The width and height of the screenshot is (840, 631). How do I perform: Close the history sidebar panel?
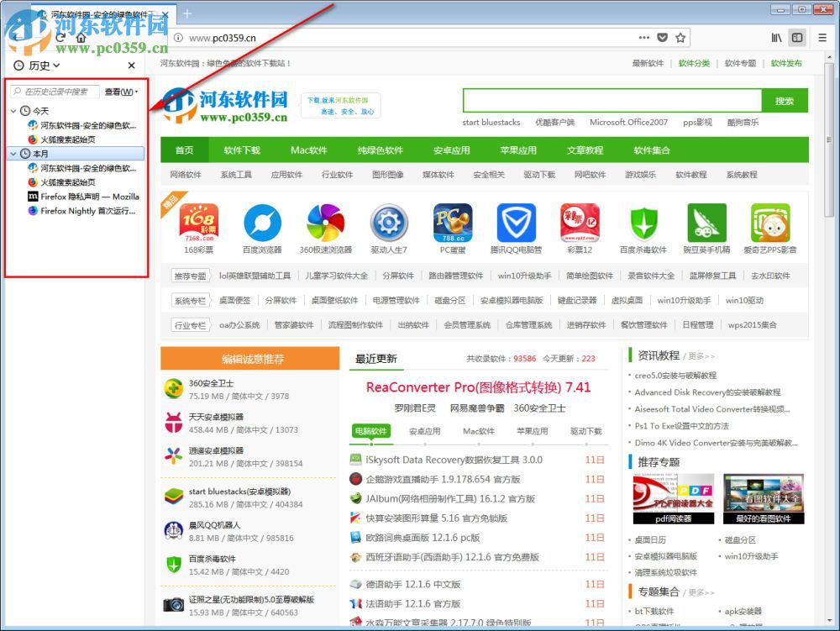[x=131, y=66]
